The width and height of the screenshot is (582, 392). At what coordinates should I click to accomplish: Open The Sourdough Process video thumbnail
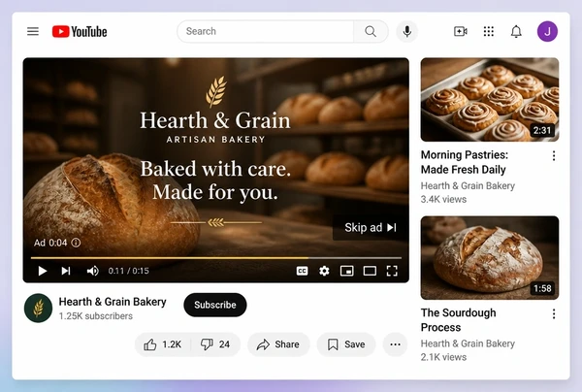(x=490, y=258)
